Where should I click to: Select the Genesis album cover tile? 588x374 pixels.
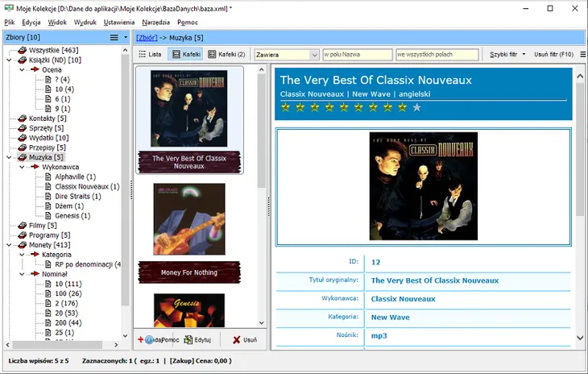click(x=189, y=310)
